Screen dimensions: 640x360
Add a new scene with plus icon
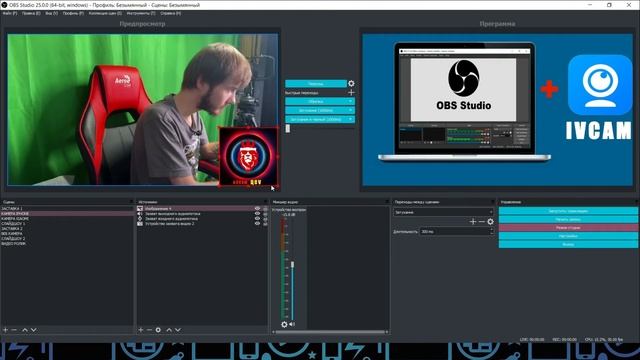[x=5, y=329]
